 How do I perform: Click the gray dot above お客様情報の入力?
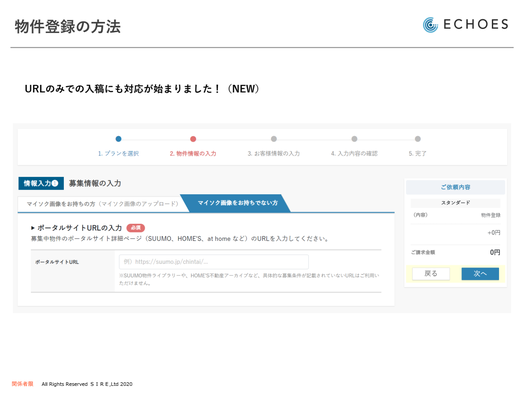tap(274, 139)
